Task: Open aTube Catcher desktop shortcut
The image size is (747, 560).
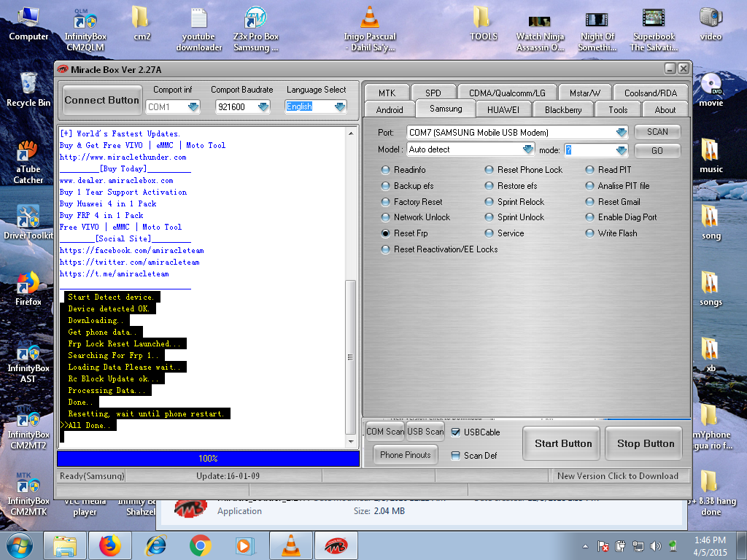Action: 28,162
